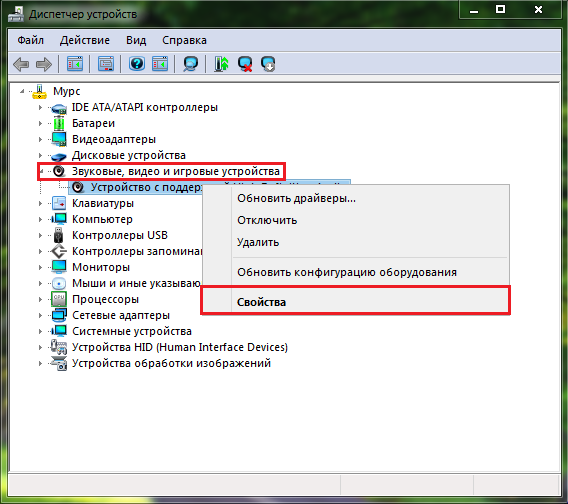
Task: Open the Действие menu
Action: (x=85, y=40)
